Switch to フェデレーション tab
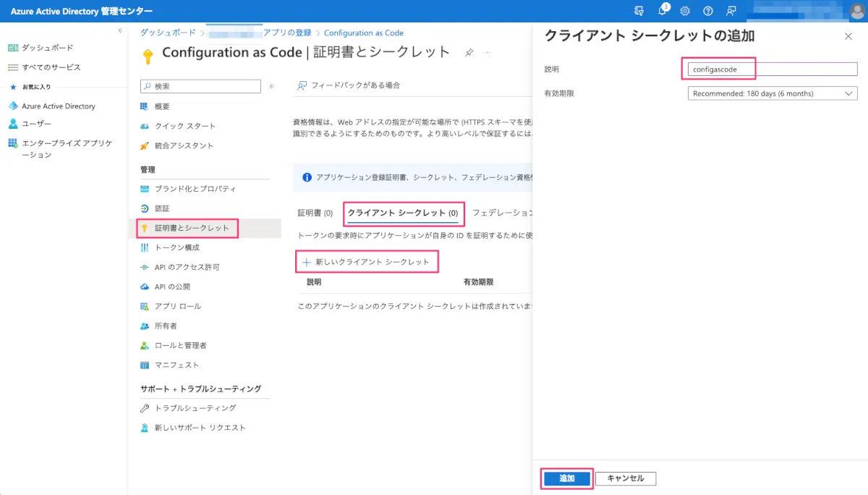 click(502, 213)
